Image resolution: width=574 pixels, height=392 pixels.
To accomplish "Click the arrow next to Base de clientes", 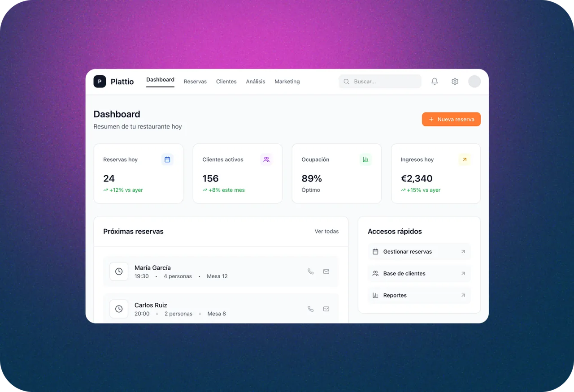I will 463,273.
